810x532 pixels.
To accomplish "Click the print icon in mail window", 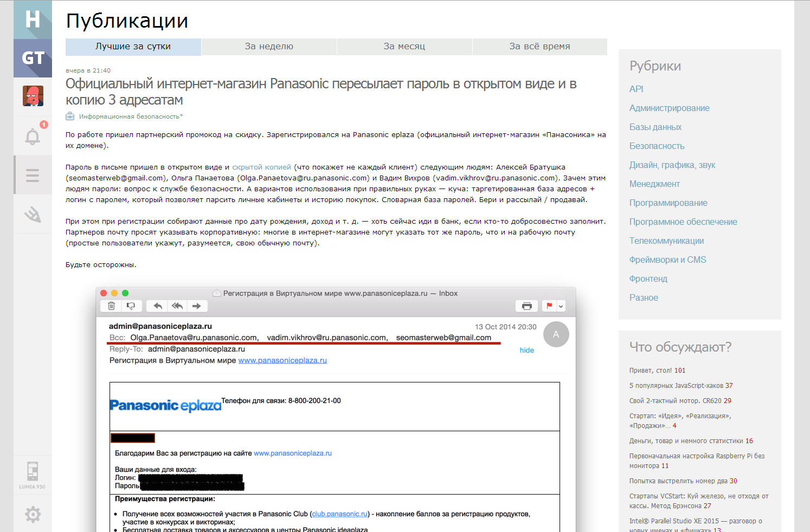I will (x=526, y=306).
